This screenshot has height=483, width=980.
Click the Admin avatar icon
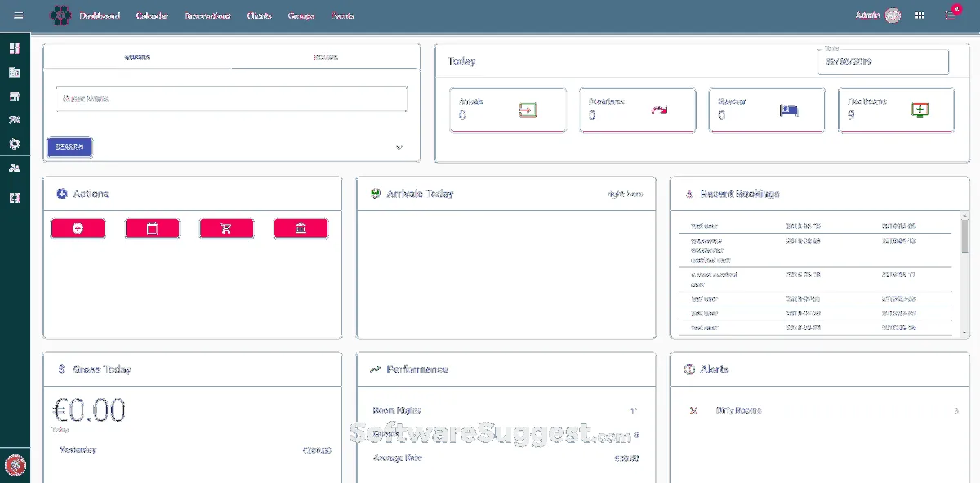(893, 16)
